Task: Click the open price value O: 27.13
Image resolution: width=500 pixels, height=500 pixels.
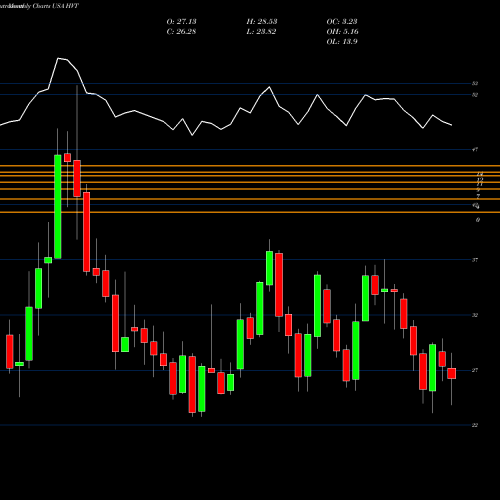Action: 181,22
